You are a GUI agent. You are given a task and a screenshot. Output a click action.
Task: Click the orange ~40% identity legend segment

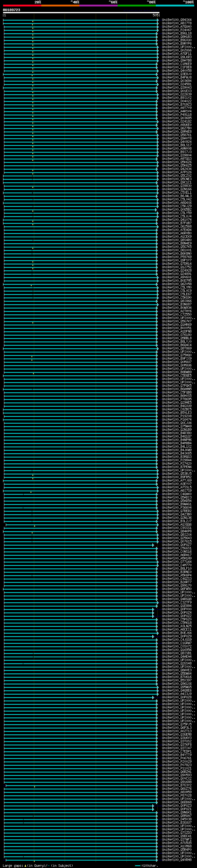60,6
